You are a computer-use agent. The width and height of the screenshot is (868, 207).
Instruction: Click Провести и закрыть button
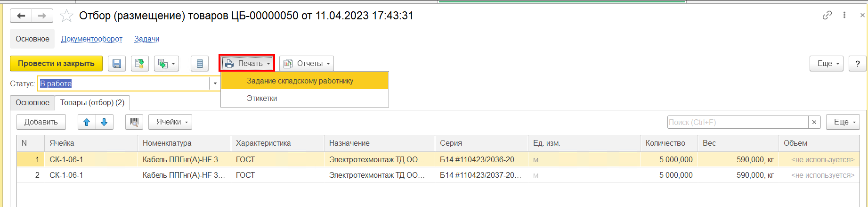56,64
